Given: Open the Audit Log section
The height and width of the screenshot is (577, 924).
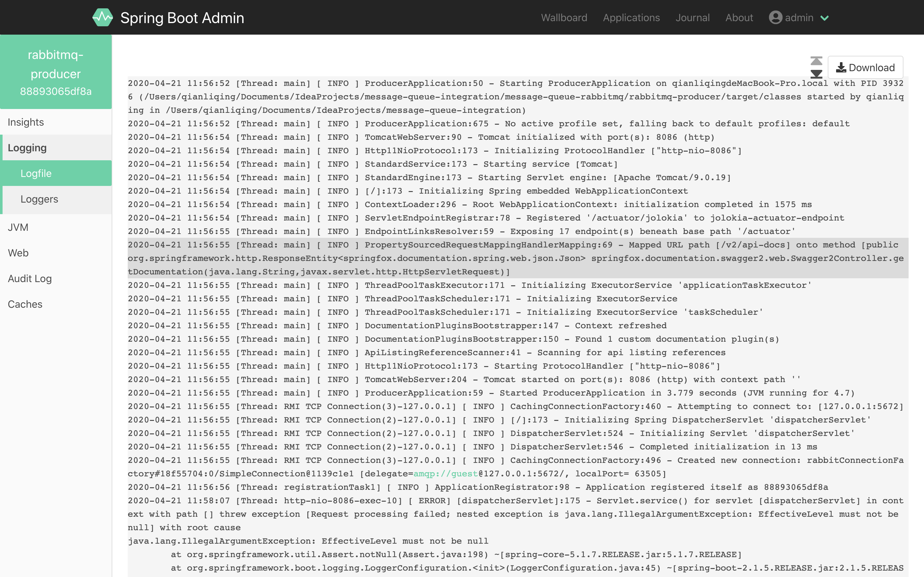Looking at the screenshot, I should [30, 278].
